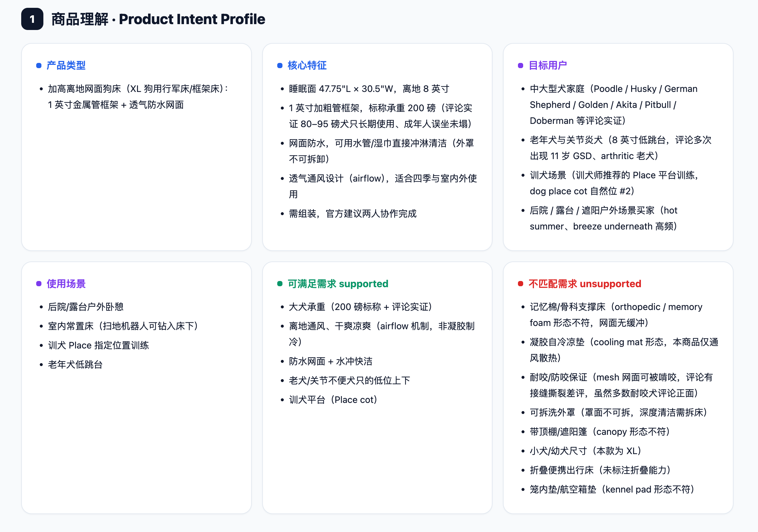Click the number 1 section badge

pyautogui.click(x=32, y=19)
